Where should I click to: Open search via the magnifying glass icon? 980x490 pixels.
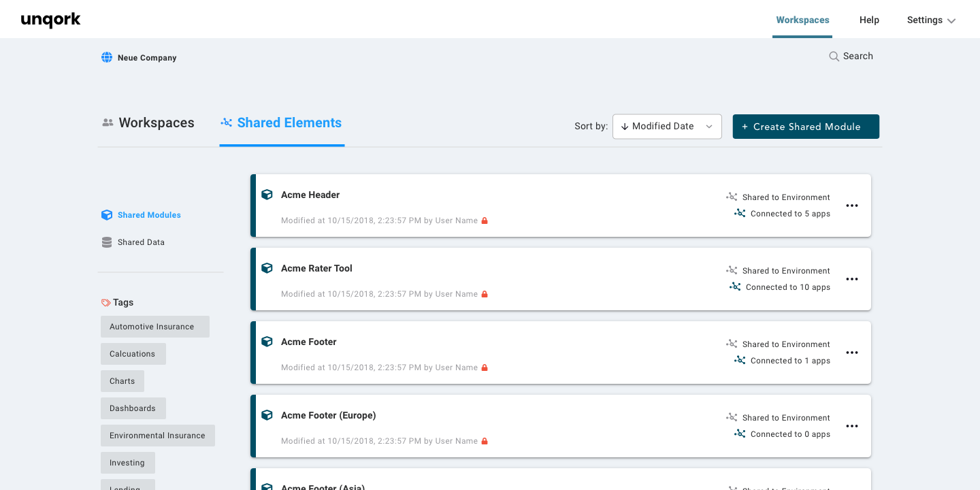[x=834, y=56]
